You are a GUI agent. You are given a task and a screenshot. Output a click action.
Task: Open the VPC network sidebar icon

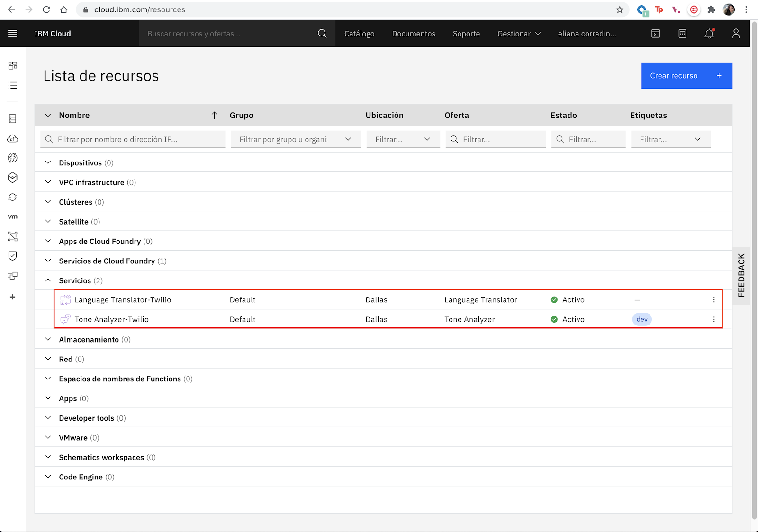[13, 236]
